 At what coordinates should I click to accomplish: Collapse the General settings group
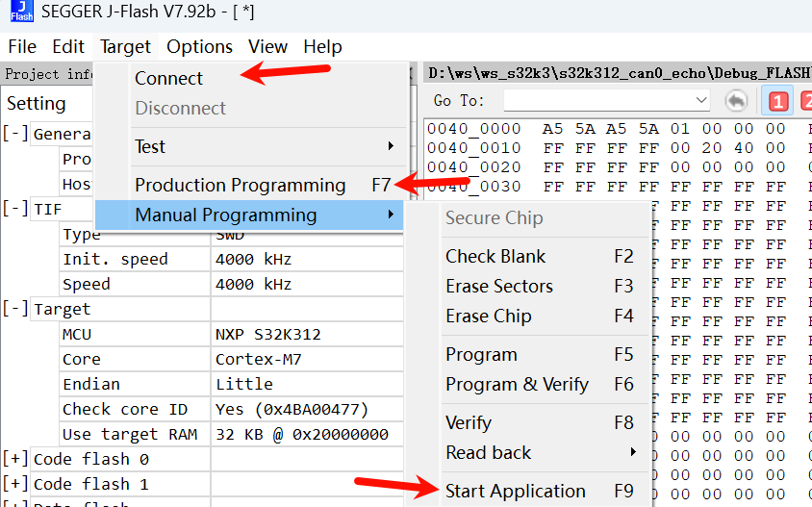click(14, 134)
